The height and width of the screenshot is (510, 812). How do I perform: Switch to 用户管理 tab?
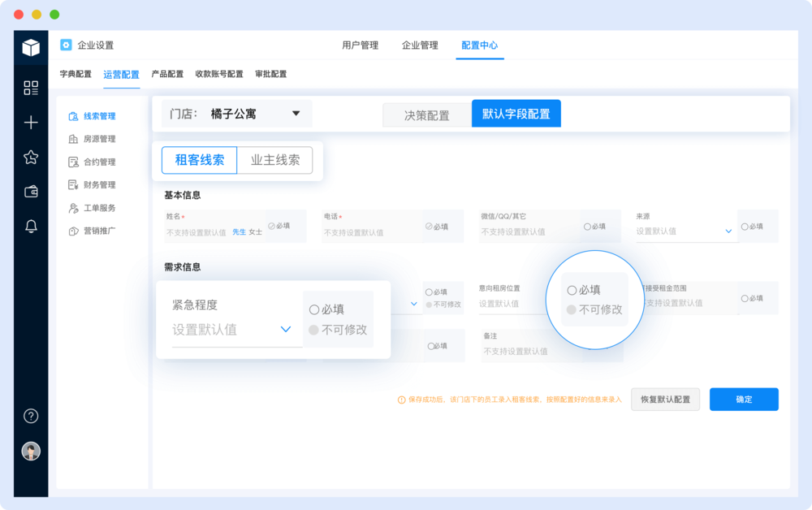click(x=360, y=45)
